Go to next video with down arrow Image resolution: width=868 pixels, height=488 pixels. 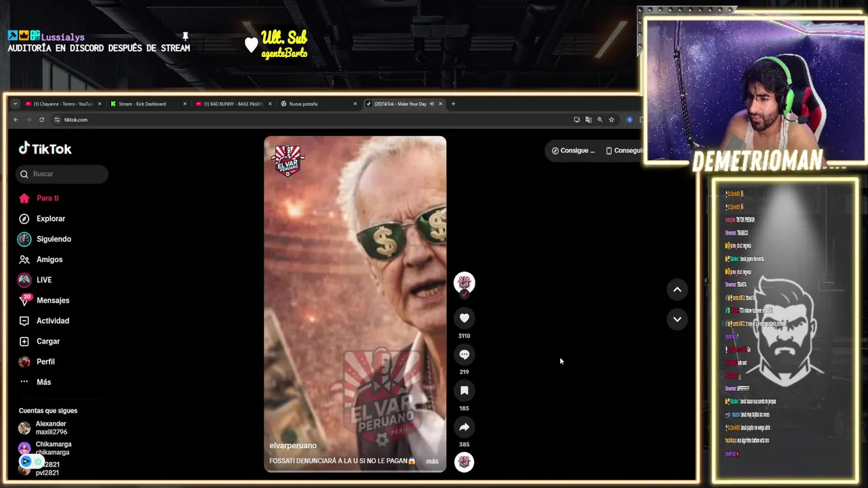[x=677, y=319]
